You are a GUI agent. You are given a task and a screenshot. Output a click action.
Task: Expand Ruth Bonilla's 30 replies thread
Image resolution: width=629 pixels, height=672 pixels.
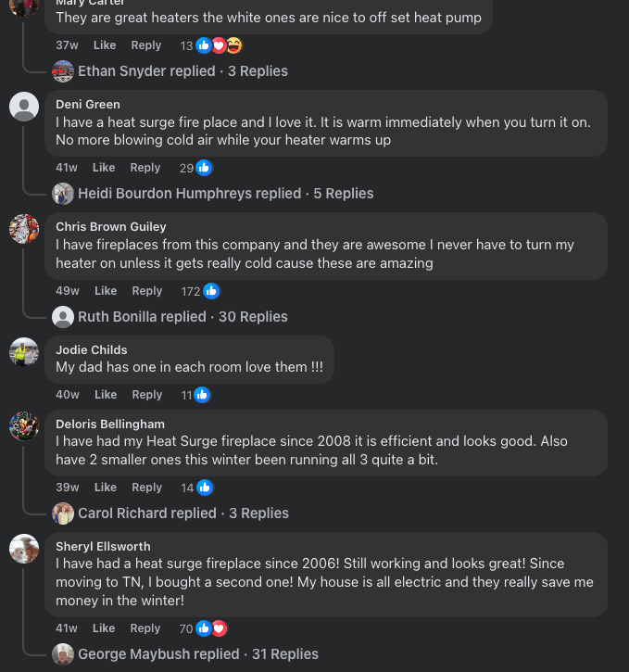click(x=182, y=317)
